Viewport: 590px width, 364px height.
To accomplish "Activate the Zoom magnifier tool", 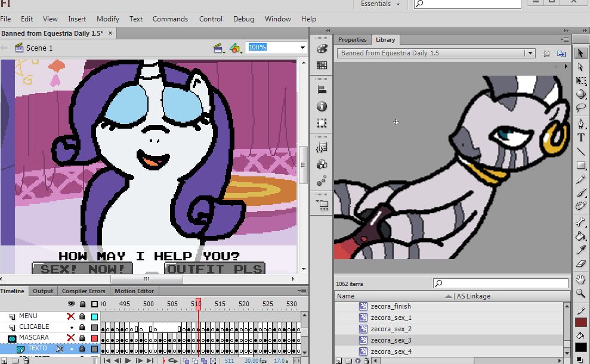I will point(580,293).
